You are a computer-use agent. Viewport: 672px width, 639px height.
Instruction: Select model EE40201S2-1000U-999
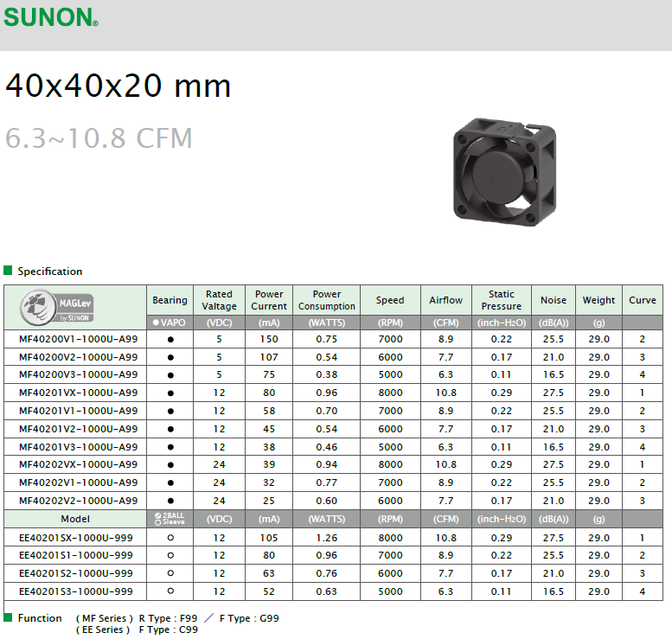(x=76, y=573)
